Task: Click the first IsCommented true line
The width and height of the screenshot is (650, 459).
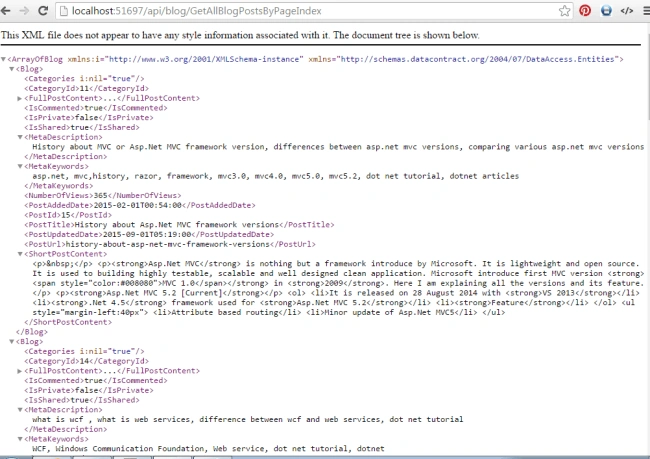Action: tap(96, 108)
